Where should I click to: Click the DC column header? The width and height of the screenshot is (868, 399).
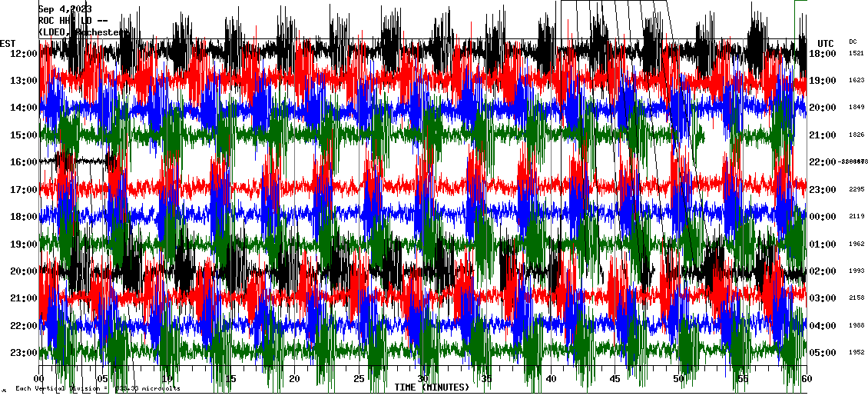coord(853,42)
